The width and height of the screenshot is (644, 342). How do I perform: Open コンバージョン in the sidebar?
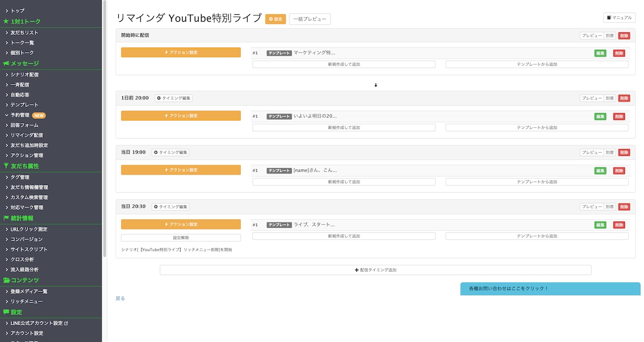pos(27,239)
